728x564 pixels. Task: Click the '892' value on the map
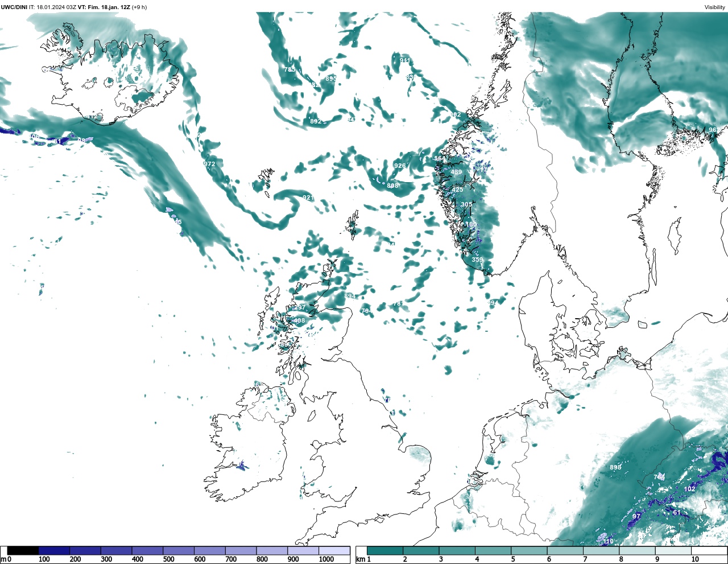pyautogui.click(x=316, y=121)
